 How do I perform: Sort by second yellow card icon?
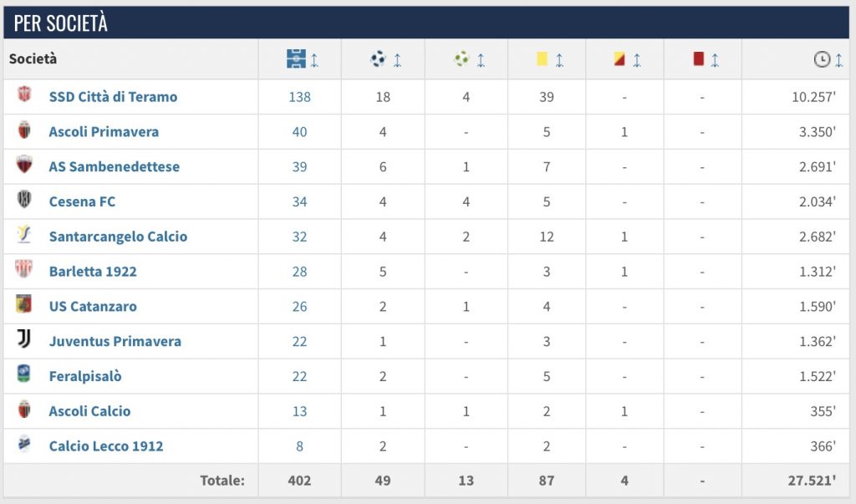(x=620, y=59)
